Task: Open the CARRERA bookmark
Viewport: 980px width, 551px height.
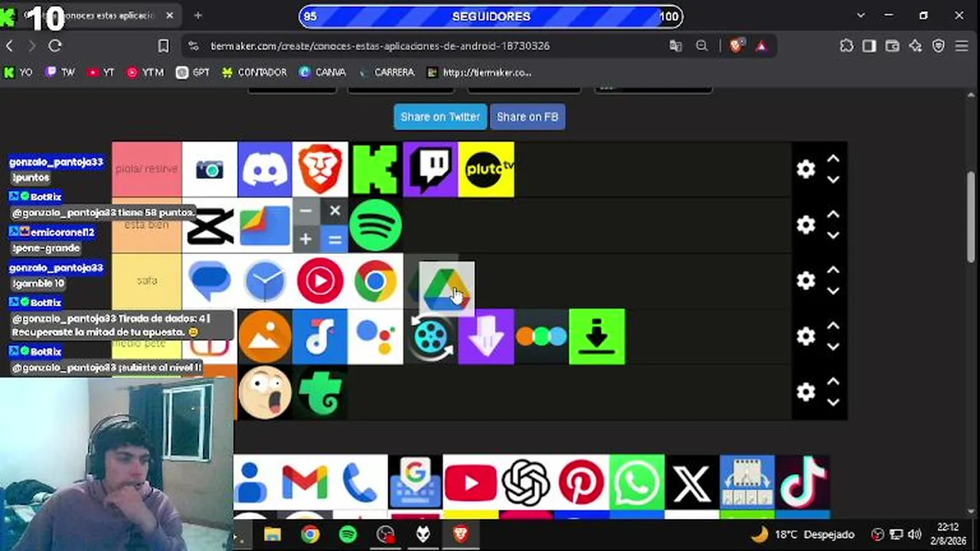Action: point(387,73)
